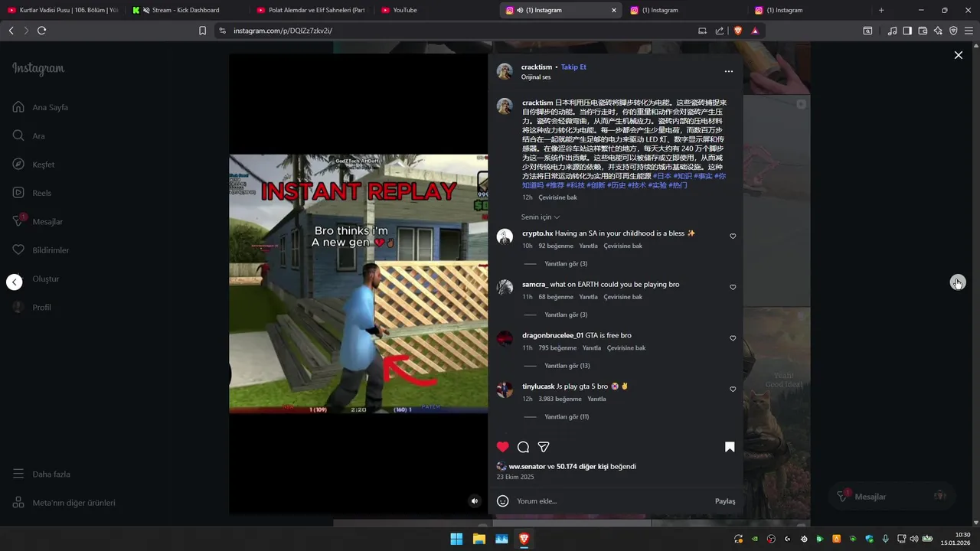This screenshot has height=551, width=980.
Task: Open Bildirimler notifications
Action: point(41,250)
